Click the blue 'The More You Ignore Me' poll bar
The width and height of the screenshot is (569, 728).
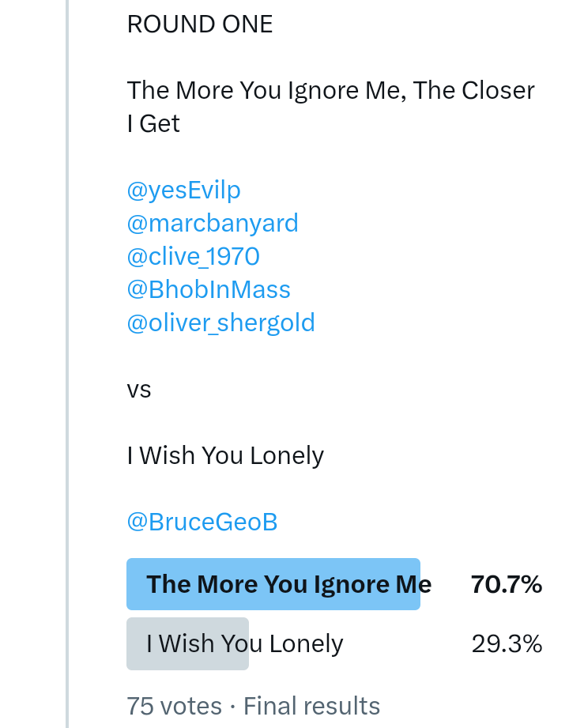[x=273, y=584]
